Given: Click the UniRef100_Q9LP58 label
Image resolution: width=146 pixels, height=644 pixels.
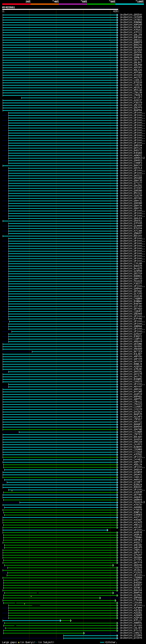Looking at the screenshot, I should point(131,65).
